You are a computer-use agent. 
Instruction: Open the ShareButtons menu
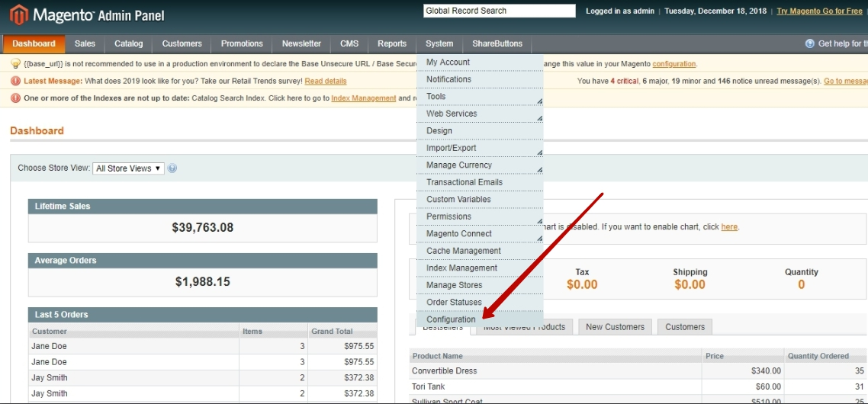497,43
